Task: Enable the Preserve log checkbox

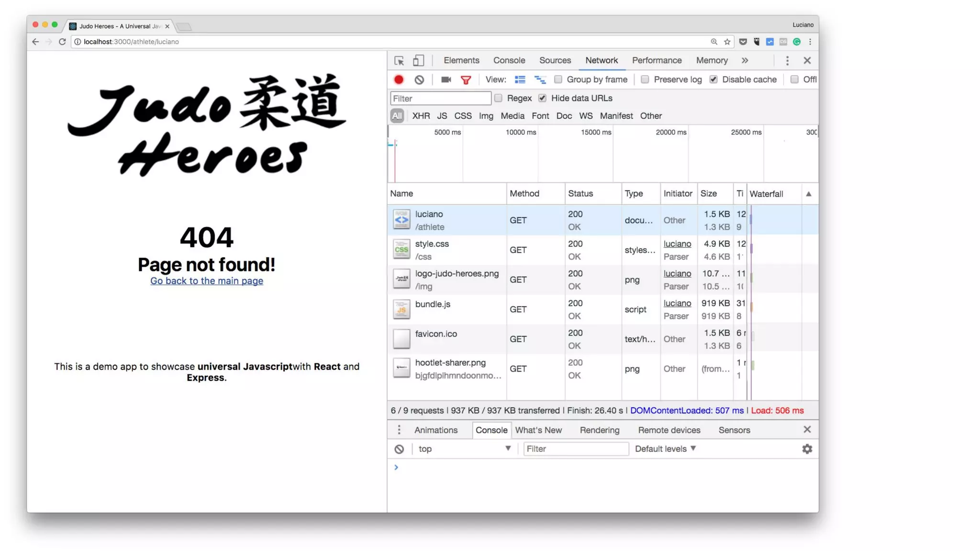Action: [645, 79]
